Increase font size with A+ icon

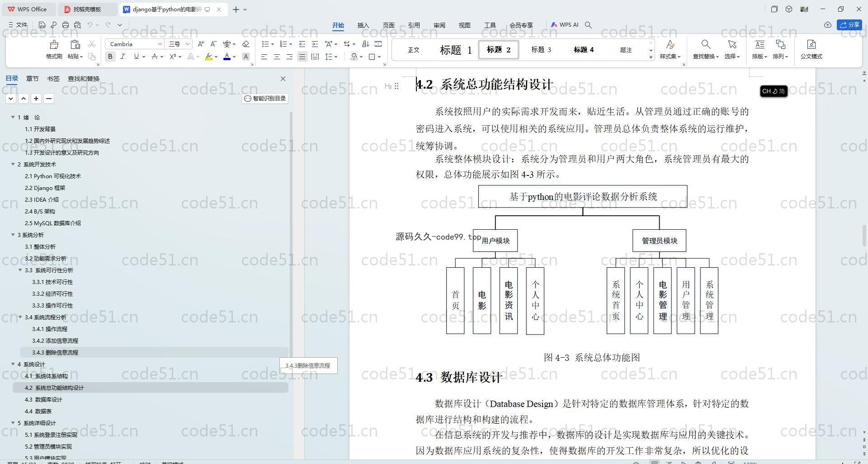point(201,44)
